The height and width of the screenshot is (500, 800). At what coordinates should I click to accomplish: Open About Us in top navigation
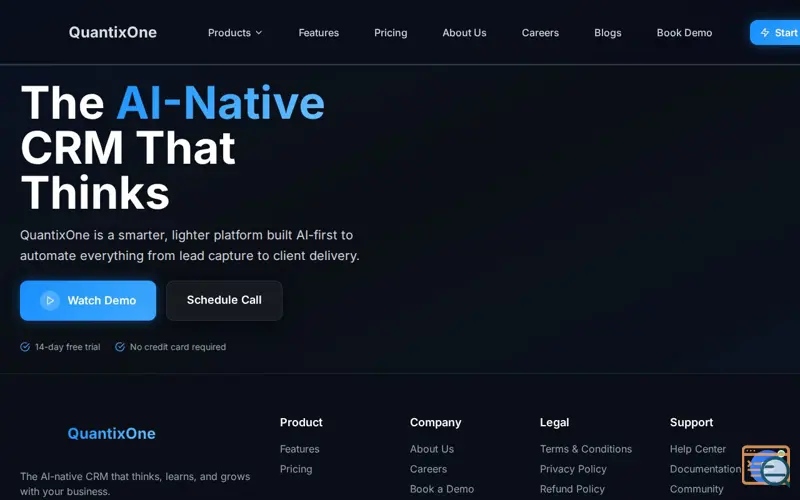[x=464, y=33]
